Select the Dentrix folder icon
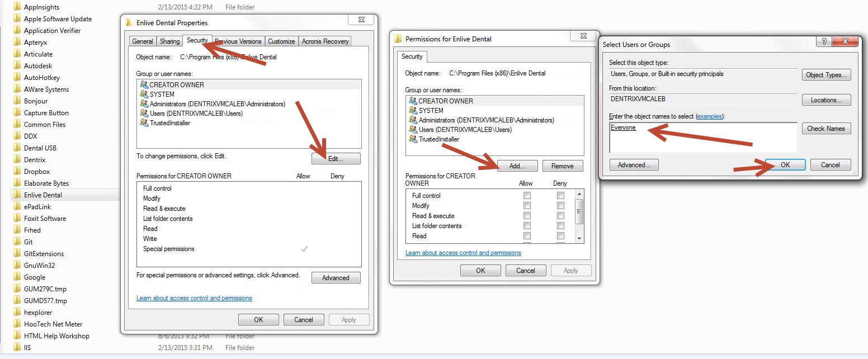Image resolution: width=868 pixels, height=359 pixels. pyautogui.click(x=16, y=160)
